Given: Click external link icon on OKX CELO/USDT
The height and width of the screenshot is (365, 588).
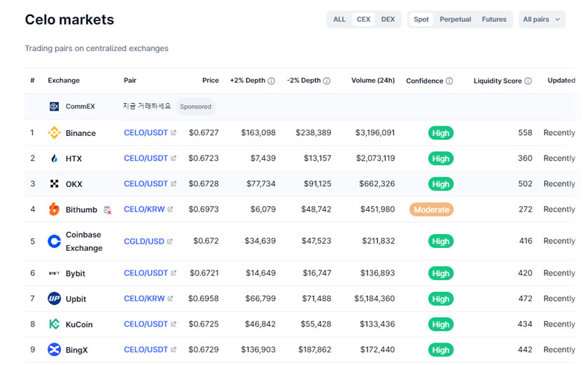Looking at the screenshot, I should [x=174, y=184].
